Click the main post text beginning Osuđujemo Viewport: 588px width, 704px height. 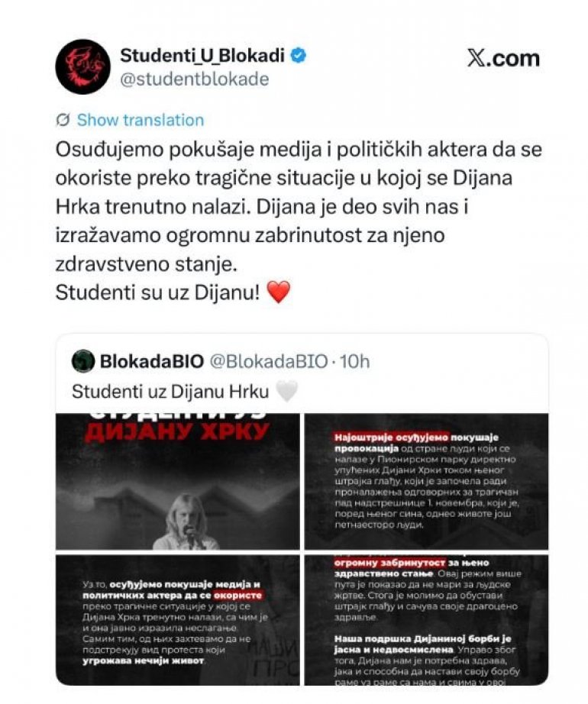pyautogui.click(x=299, y=206)
